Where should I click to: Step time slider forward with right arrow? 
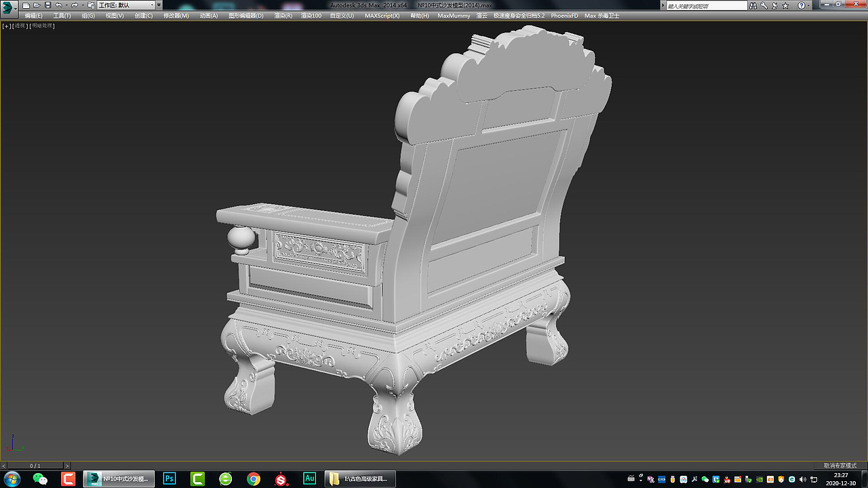coord(67,466)
